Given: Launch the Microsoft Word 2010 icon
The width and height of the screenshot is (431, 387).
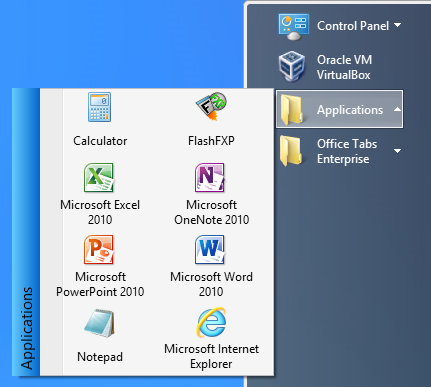Looking at the screenshot, I should pos(210,250).
